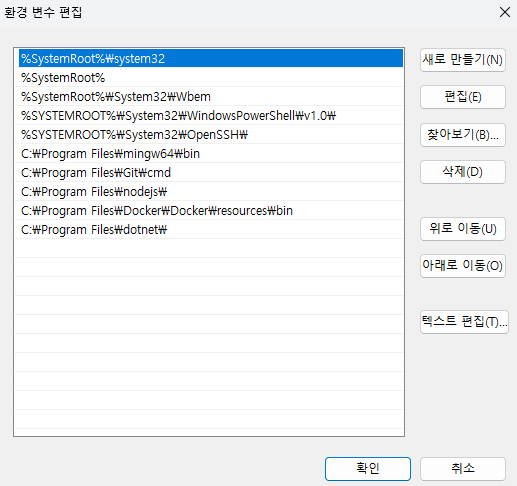This screenshot has height=486, width=517.
Task: Select the Git\cmd path entry
Action: pyautogui.click(x=209, y=172)
